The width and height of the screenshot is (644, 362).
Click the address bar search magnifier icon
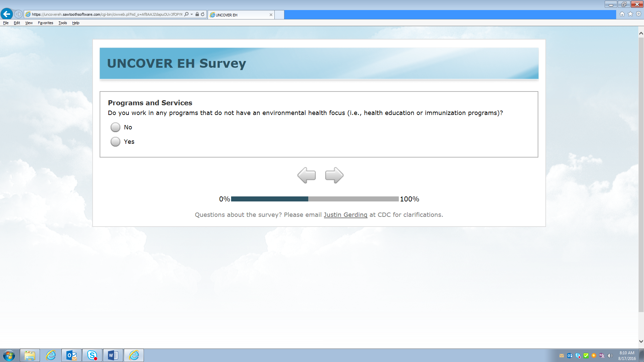click(x=186, y=14)
